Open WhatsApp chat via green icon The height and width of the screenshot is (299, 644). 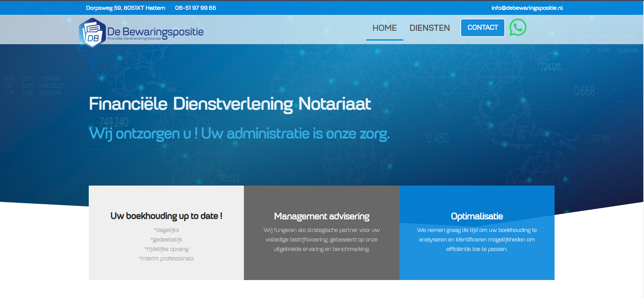[x=518, y=27]
